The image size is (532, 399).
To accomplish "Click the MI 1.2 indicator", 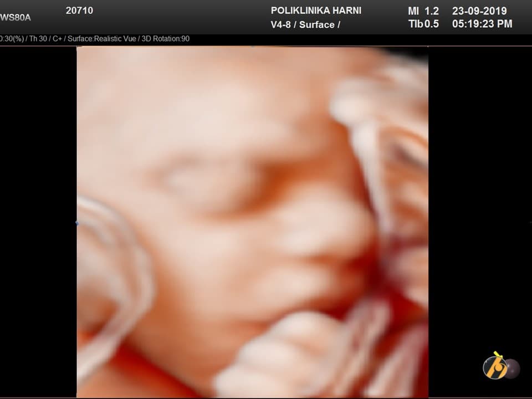I will coord(423,11).
